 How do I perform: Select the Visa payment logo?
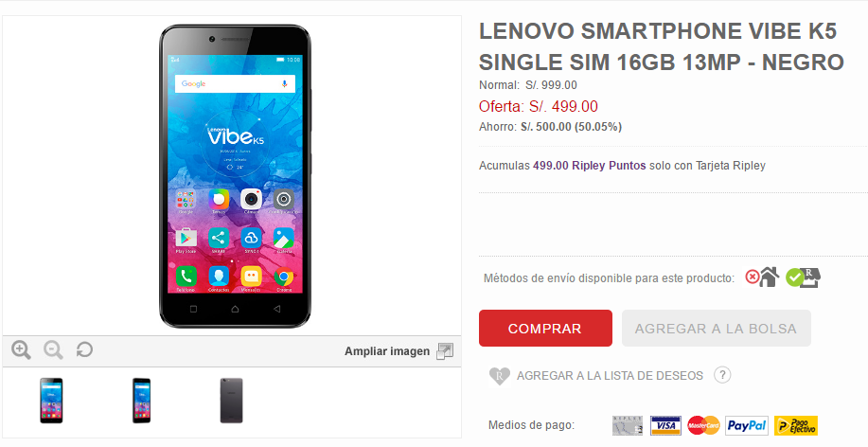(x=664, y=425)
